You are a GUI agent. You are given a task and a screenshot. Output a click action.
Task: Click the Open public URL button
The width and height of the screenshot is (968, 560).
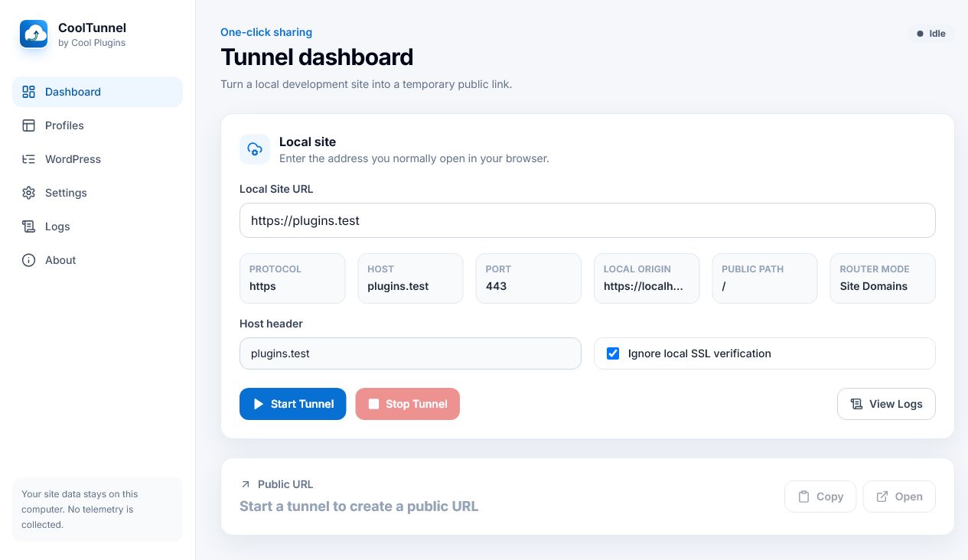899,497
